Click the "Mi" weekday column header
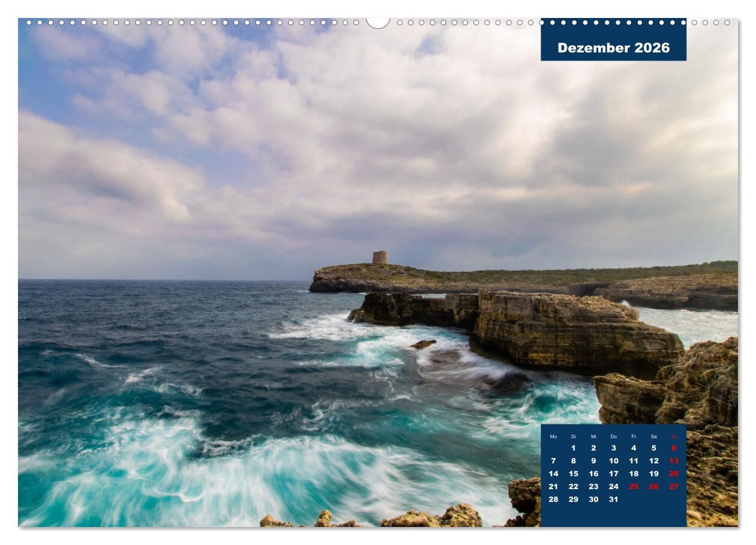The image size is (756, 545). tap(593, 436)
